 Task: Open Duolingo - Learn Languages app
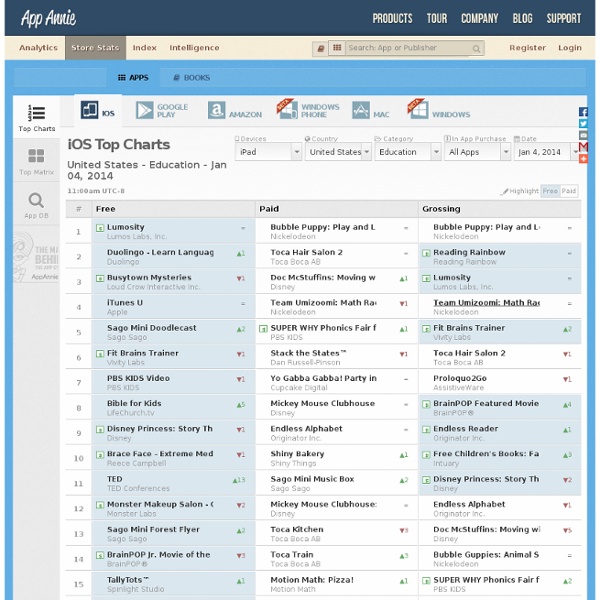[160, 253]
